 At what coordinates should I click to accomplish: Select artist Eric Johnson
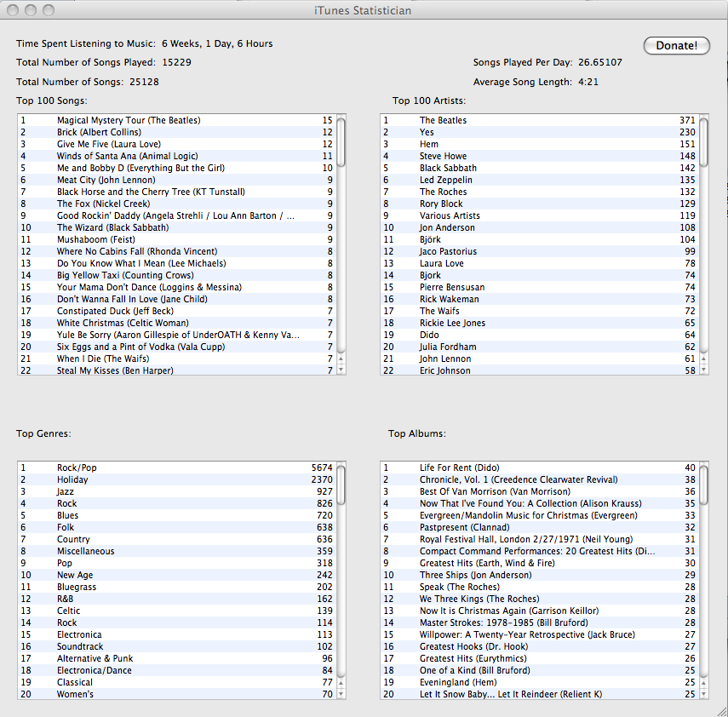click(x=540, y=370)
